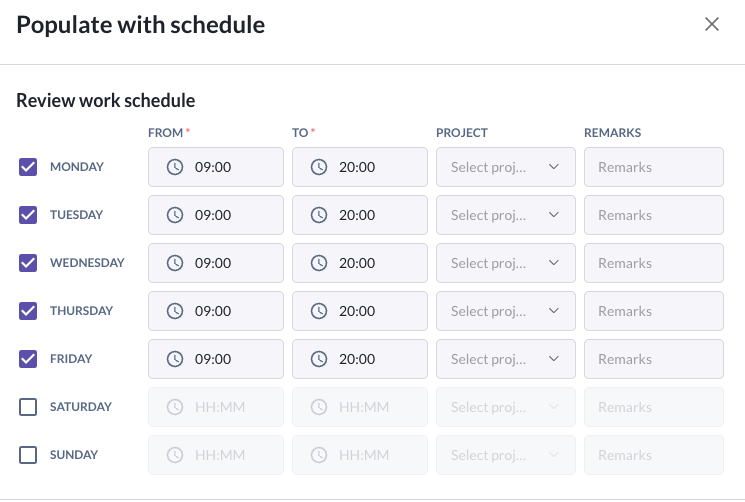Image resolution: width=745 pixels, height=502 pixels.
Task: Open Wednesday's Select project dropdown
Action: (x=505, y=263)
